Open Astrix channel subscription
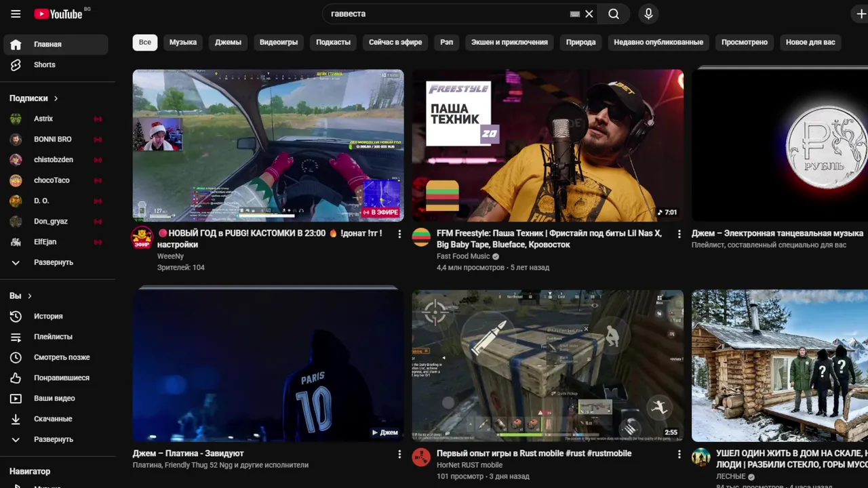Screen dimensions: 868x488 (55, 119)
